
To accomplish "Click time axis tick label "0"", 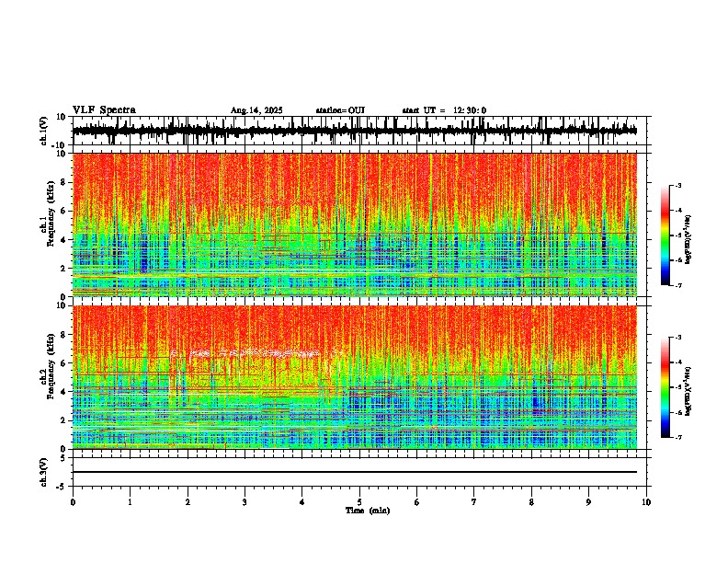I will coord(73,502).
